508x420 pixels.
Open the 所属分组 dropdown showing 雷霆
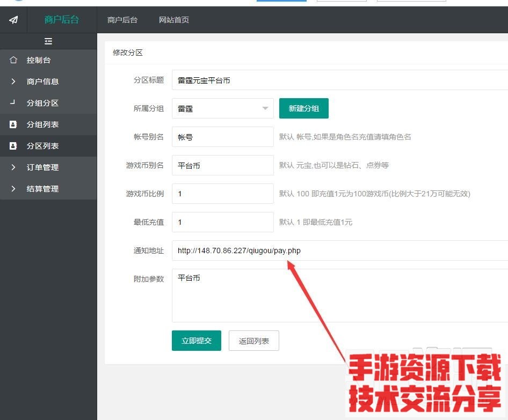pos(222,108)
